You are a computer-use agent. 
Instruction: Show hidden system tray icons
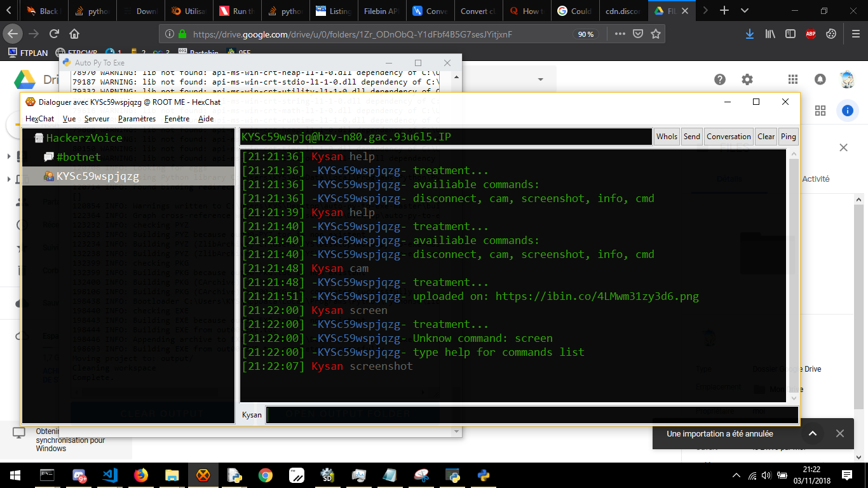736,475
